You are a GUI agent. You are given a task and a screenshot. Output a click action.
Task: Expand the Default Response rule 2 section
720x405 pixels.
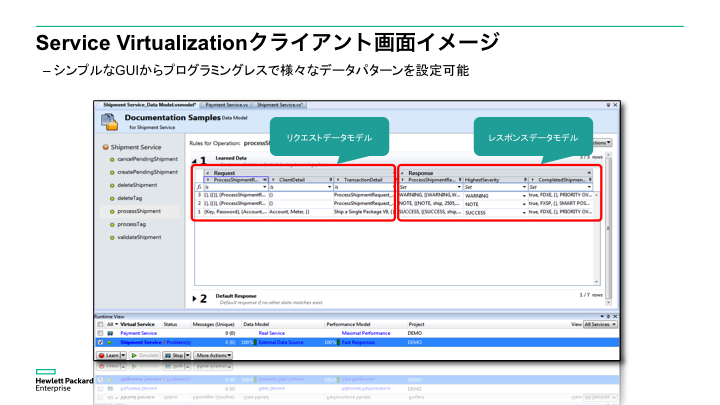194,299
